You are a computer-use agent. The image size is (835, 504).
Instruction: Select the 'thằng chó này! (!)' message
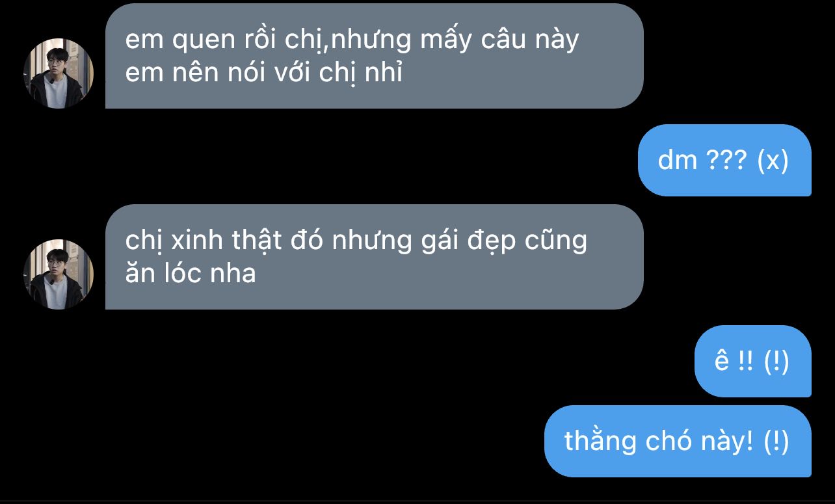click(x=678, y=441)
